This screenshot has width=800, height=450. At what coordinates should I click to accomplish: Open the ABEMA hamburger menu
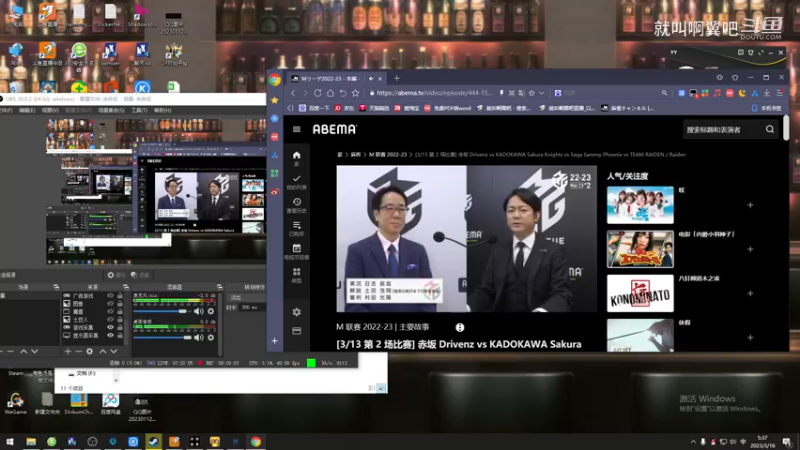coord(296,129)
